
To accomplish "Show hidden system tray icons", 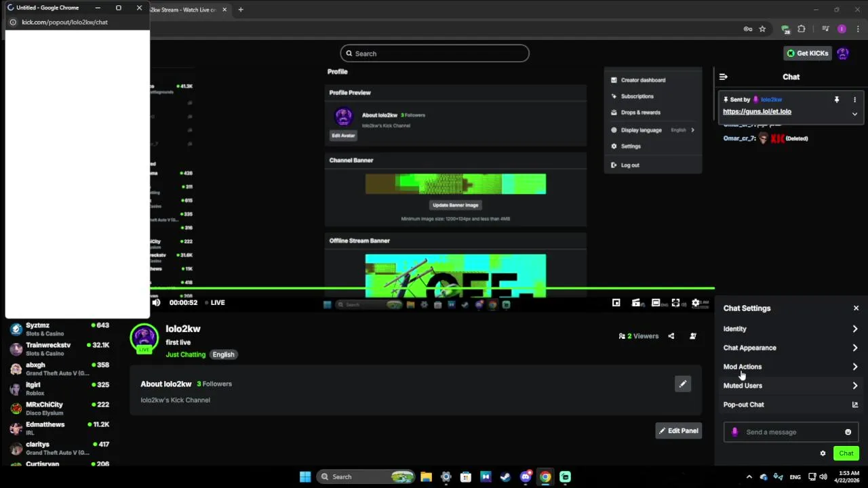I will [x=749, y=476].
